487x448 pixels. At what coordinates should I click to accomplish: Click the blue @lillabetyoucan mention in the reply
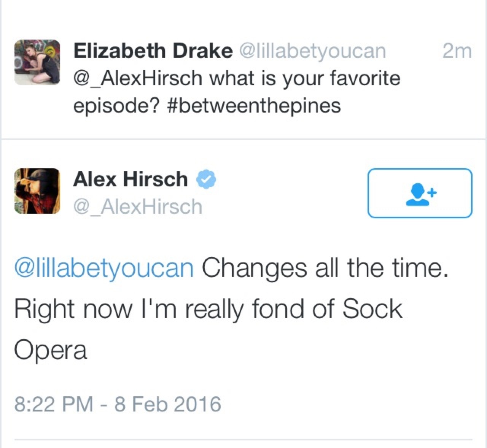point(104,268)
